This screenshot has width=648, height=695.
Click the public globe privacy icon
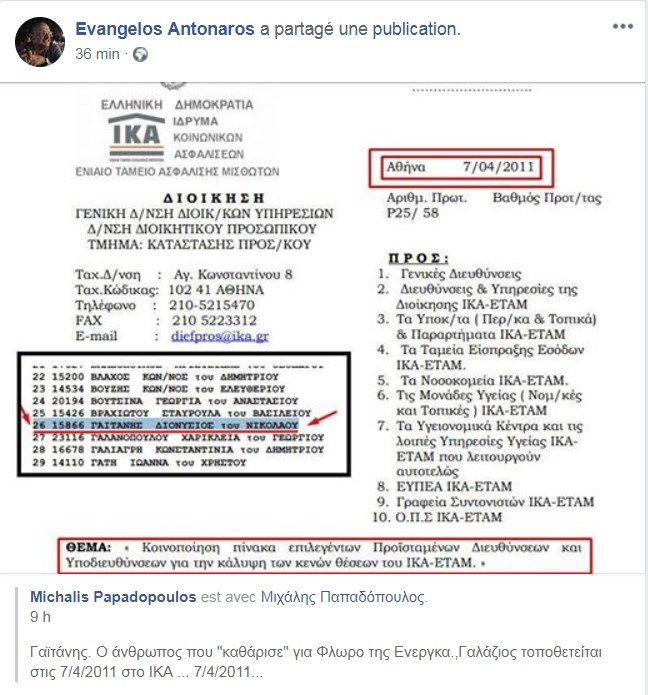pyautogui.click(x=141, y=55)
